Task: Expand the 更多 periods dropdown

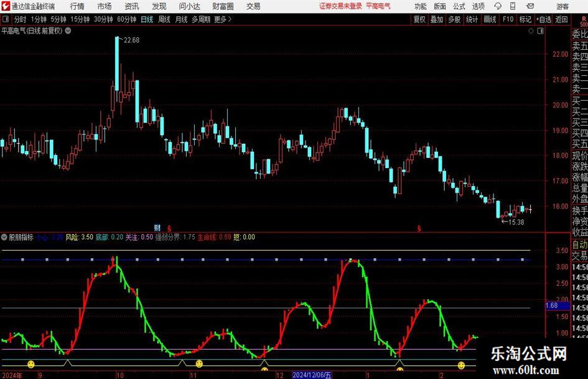Action: click(223, 19)
